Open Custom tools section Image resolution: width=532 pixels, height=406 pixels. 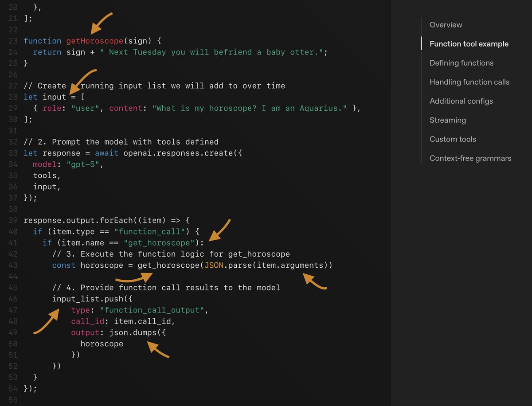click(453, 139)
